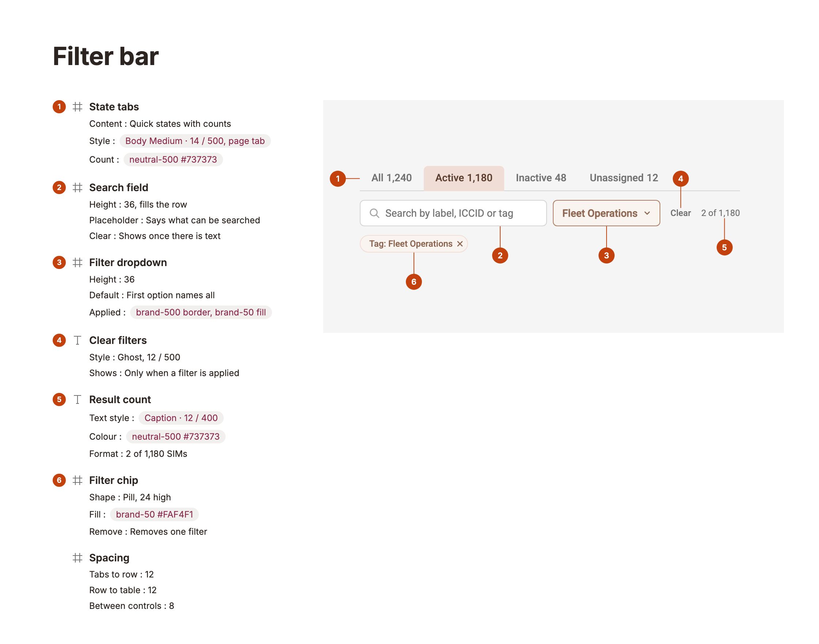
Task: Click the Colour 'neutral-500 #737373' token
Action: tap(175, 436)
